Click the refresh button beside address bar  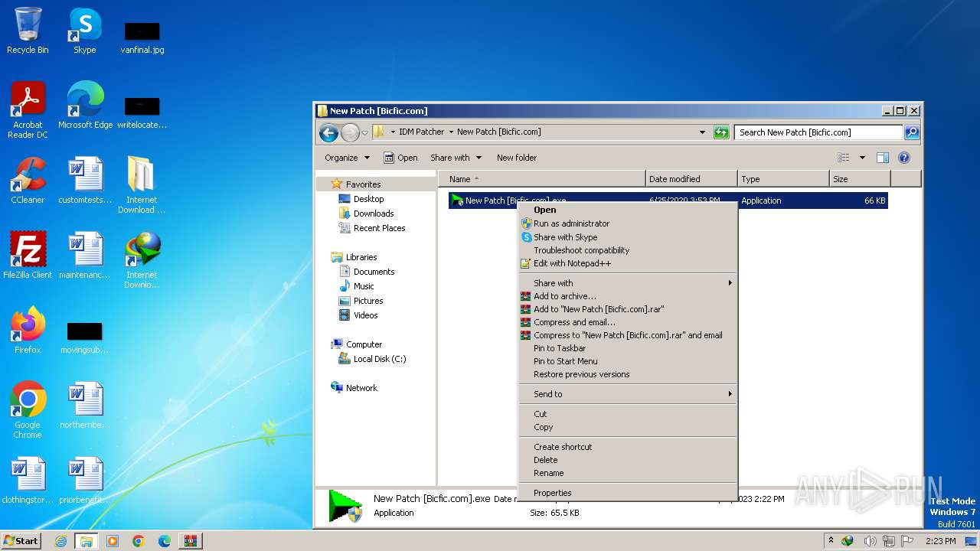pos(720,132)
